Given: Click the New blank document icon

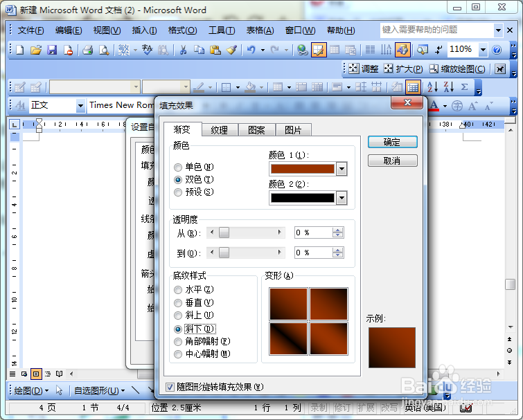Looking at the screenshot, I should pyautogui.click(x=20, y=50).
